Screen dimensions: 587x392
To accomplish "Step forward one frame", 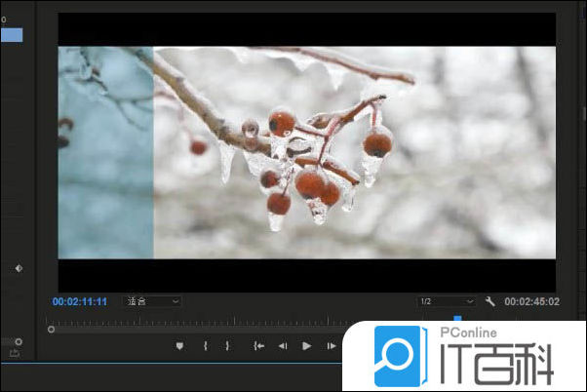I will pos(332,346).
